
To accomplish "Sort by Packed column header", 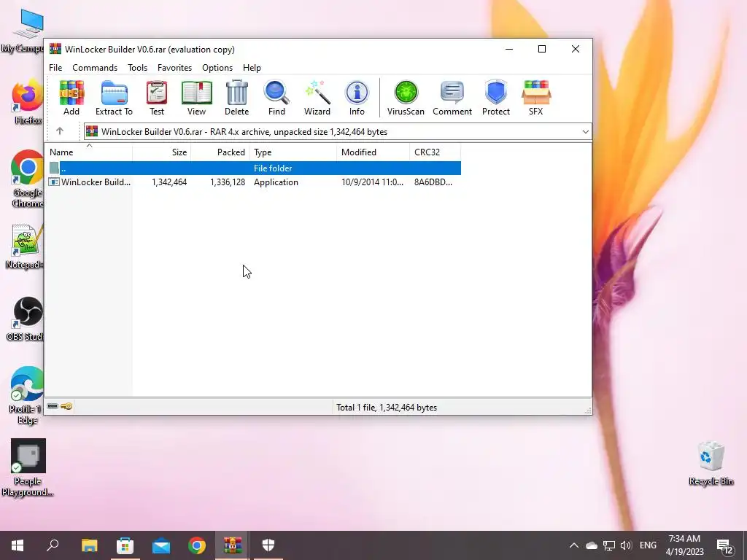I will (x=220, y=152).
